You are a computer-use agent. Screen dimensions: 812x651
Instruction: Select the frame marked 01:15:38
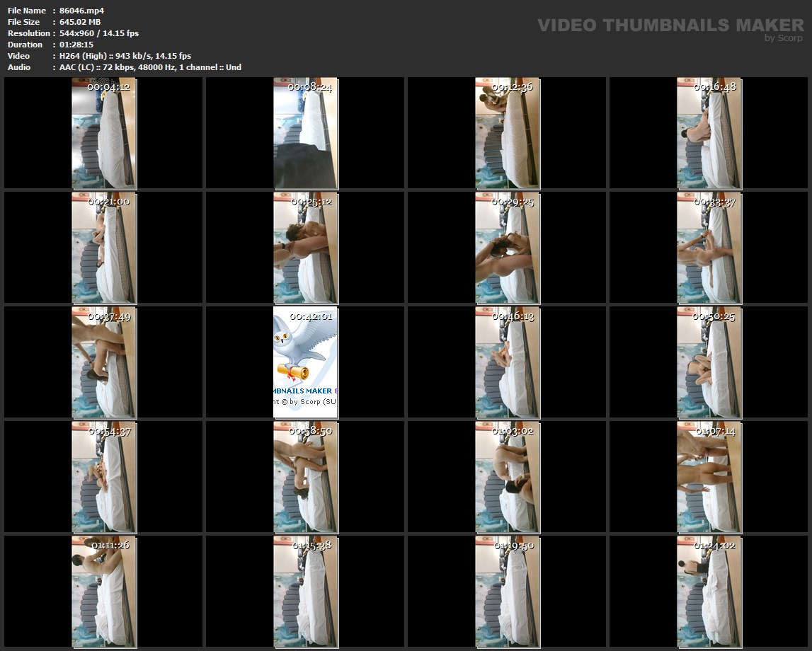click(x=306, y=592)
